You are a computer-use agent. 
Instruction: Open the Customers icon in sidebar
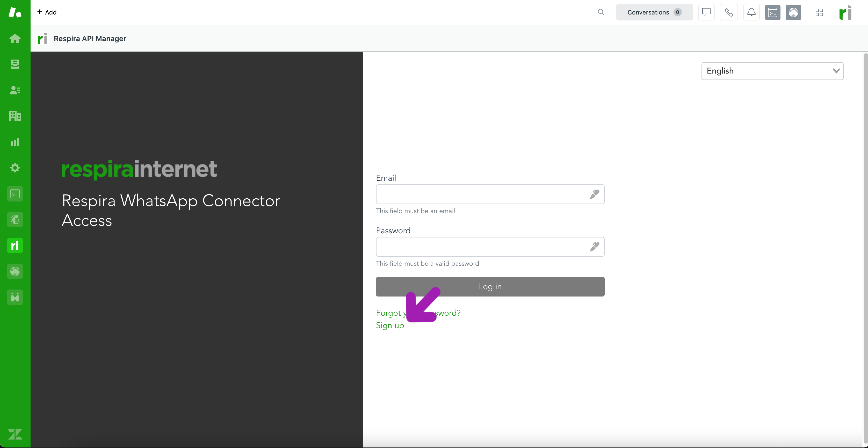coord(15,90)
